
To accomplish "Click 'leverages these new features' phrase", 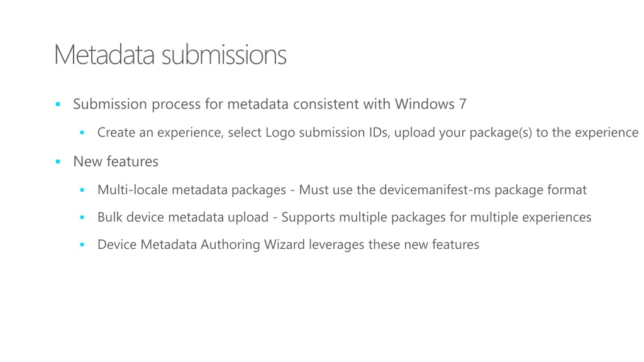I will click(394, 244).
